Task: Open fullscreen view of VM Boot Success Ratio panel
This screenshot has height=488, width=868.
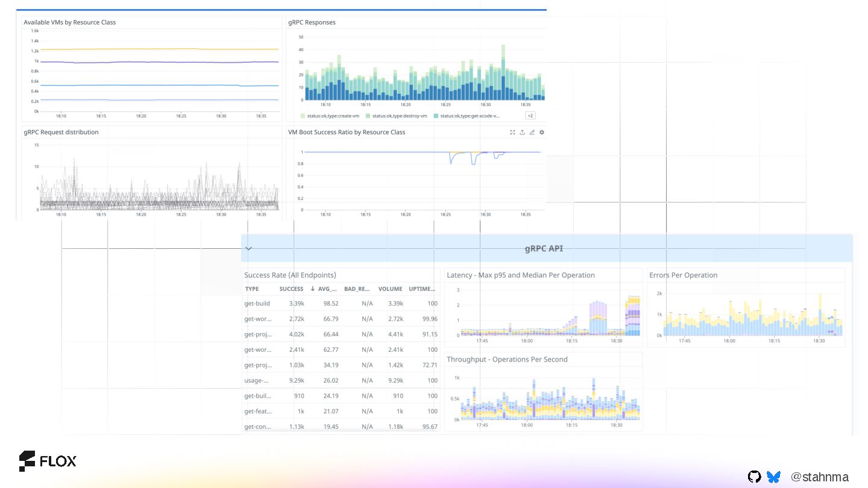Action: (x=512, y=133)
